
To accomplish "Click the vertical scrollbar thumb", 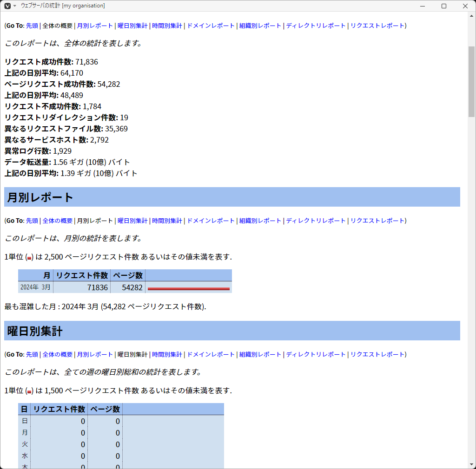I will point(471,82).
